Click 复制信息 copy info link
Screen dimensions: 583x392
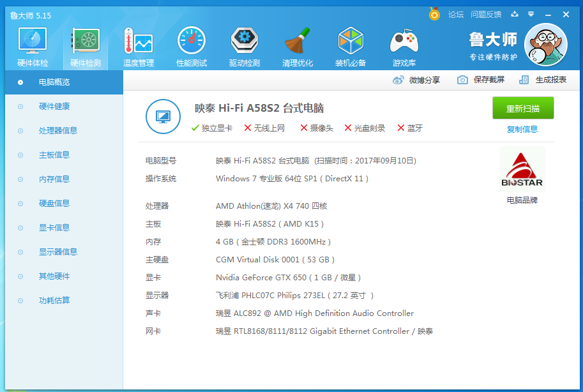(522, 129)
